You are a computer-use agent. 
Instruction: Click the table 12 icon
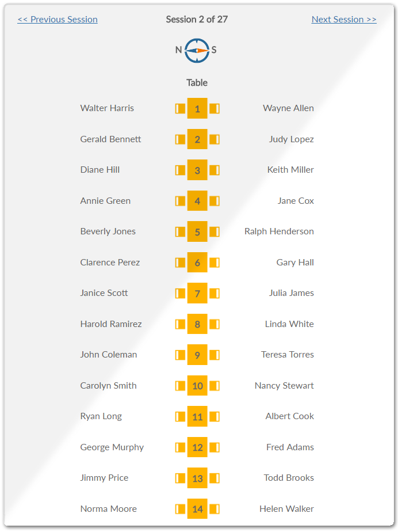(x=197, y=447)
